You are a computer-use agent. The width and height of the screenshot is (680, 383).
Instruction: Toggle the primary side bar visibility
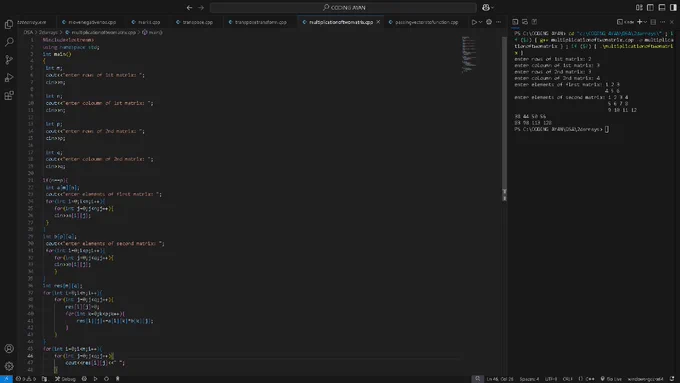[650, 7]
